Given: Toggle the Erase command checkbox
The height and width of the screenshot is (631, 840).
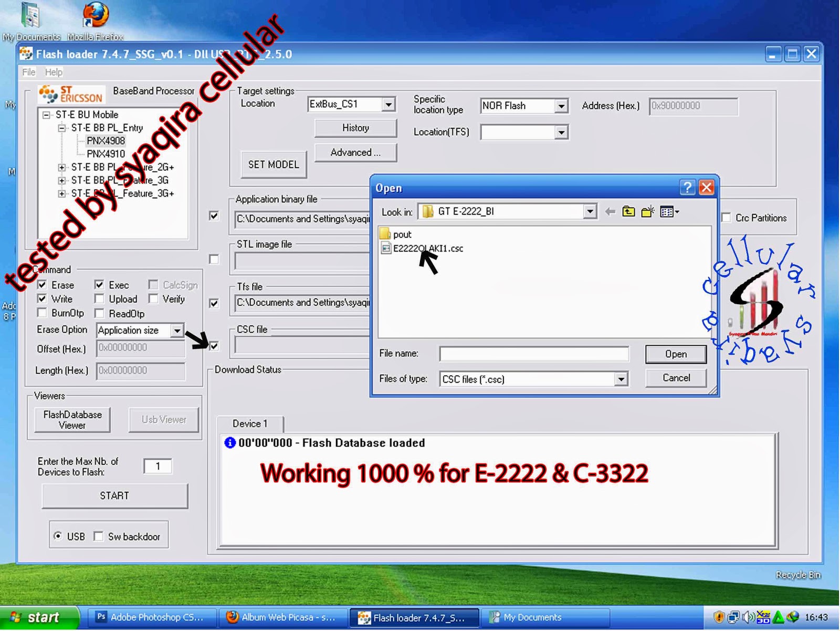Looking at the screenshot, I should click(42, 285).
